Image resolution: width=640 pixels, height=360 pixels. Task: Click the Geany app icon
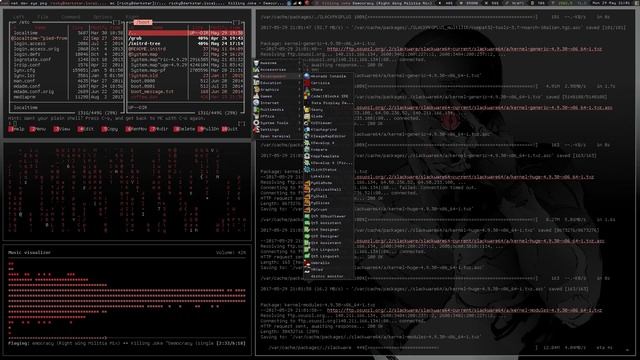pyautogui.click(x=307, y=109)
